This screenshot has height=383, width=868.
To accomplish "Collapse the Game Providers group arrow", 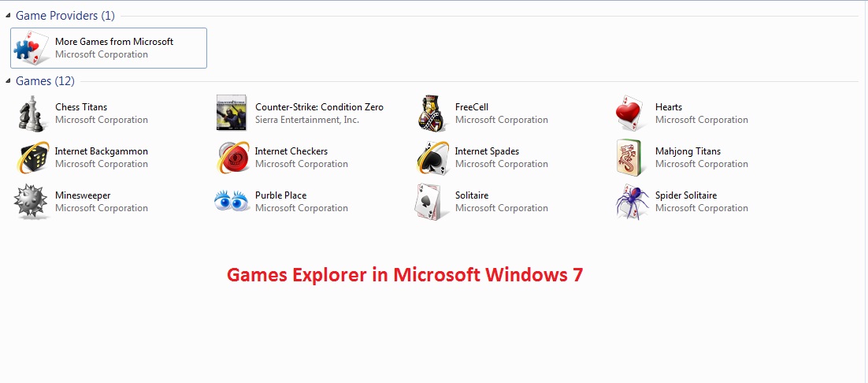I will tap(8, 16).
